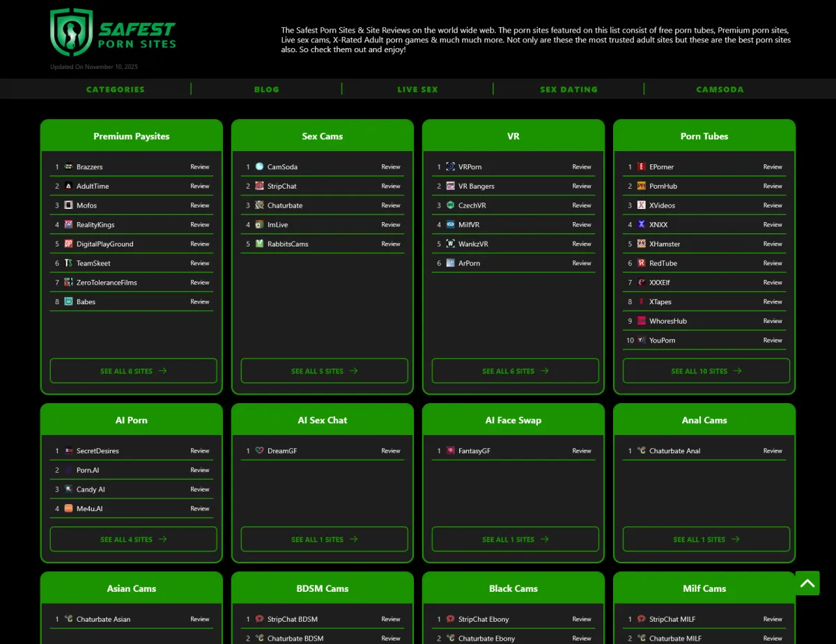Click the VRPorn icon in VR list
The image size is (836, 644).
pyautogui.click(x=450, y=167)
